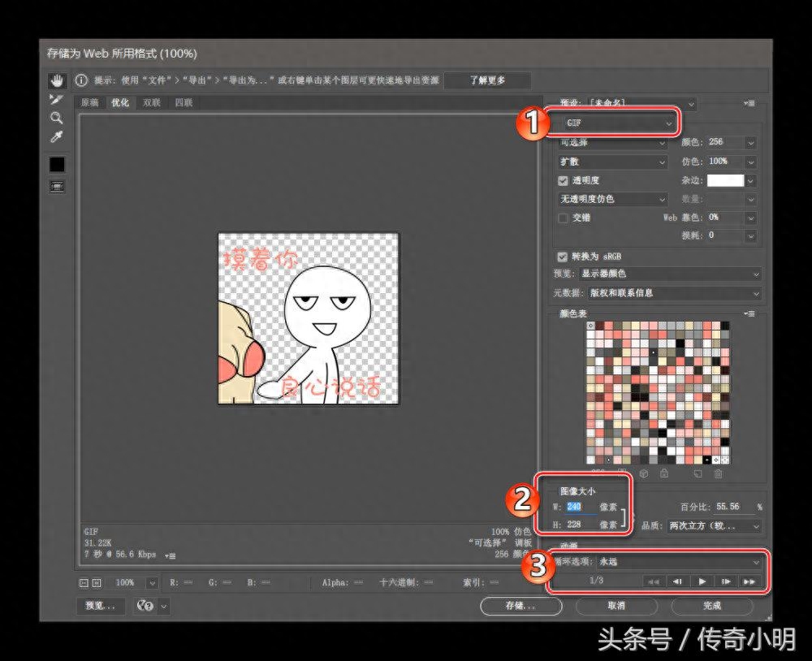Switch to the 双联 tab
Viewport: 812px width, 661px height.
[152, 103]
